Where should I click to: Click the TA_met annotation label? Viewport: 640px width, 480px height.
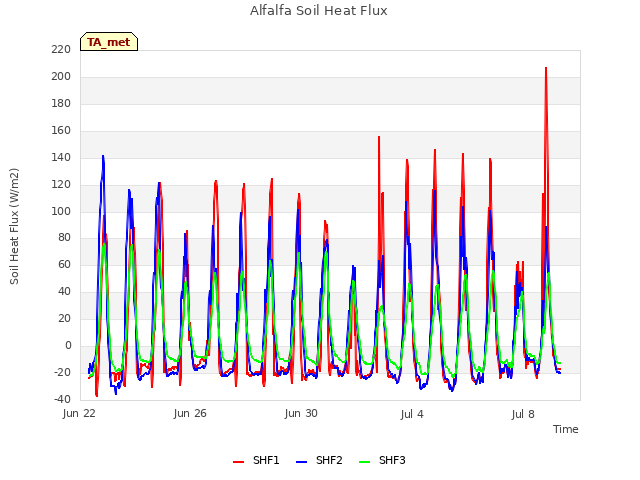(109, 42)
